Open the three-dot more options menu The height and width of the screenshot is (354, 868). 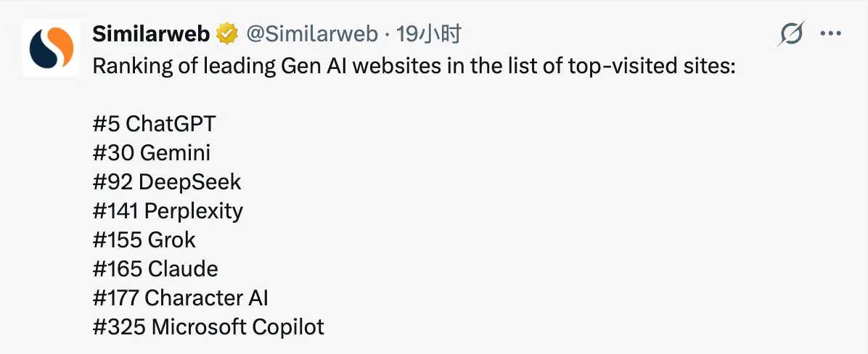[830, 34]
